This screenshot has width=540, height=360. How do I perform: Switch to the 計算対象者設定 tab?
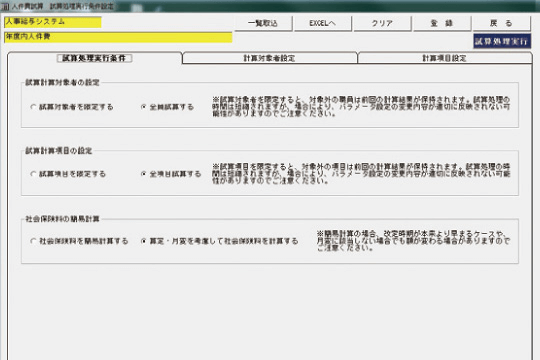coord(269,58)
